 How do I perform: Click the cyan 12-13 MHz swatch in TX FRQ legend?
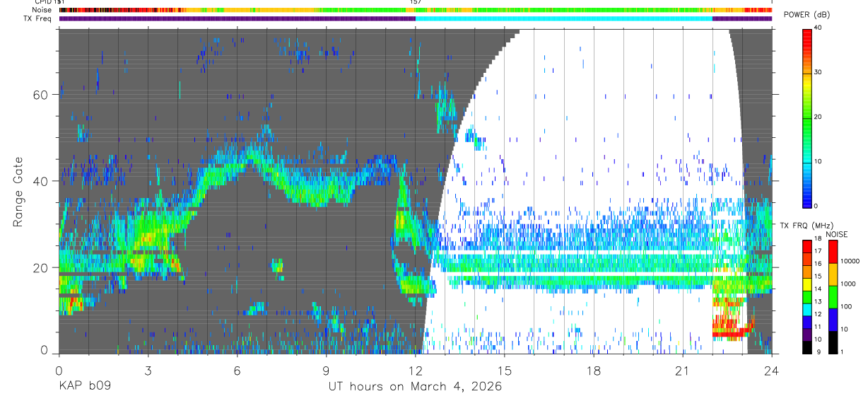tap(807, 308)
